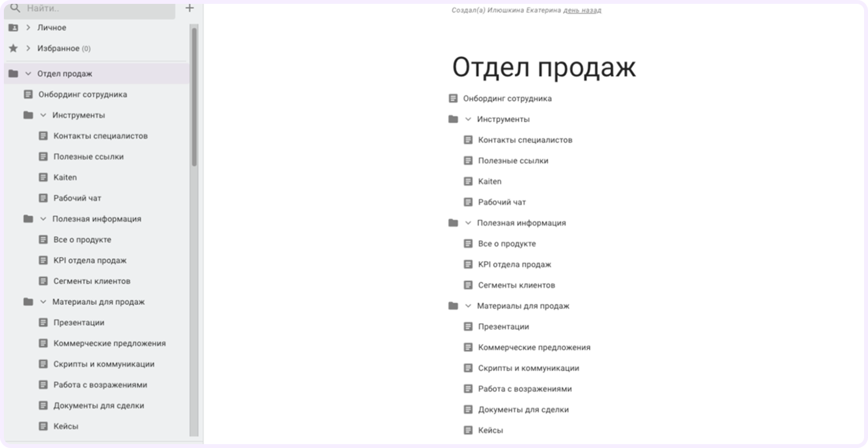868x448 pixels.
Task: Click the plus icon beside the search field
Action: (189, 8)
